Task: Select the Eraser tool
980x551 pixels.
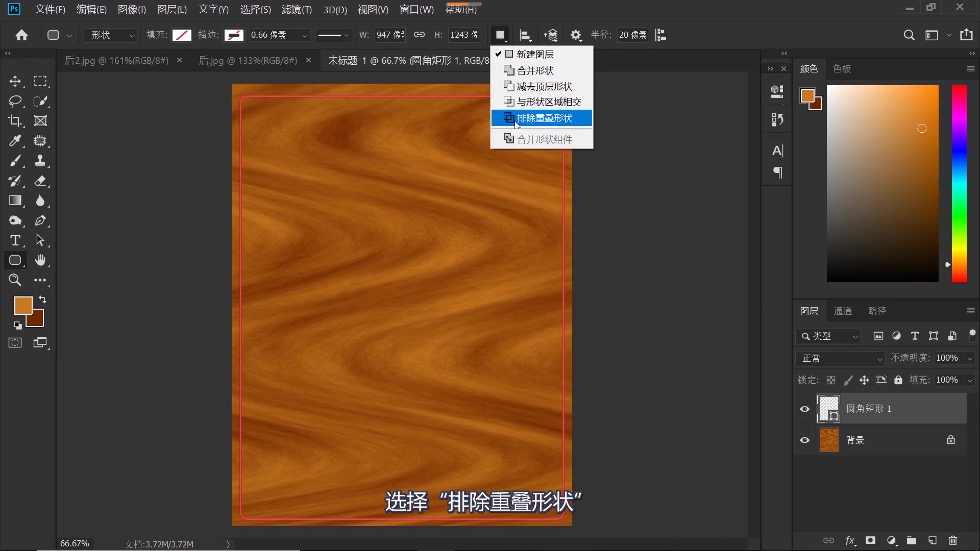Action: (x=40, y=181)
